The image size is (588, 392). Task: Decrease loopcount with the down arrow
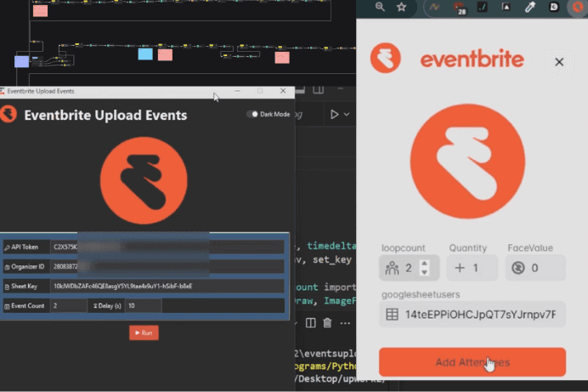(x=424, y=272)
